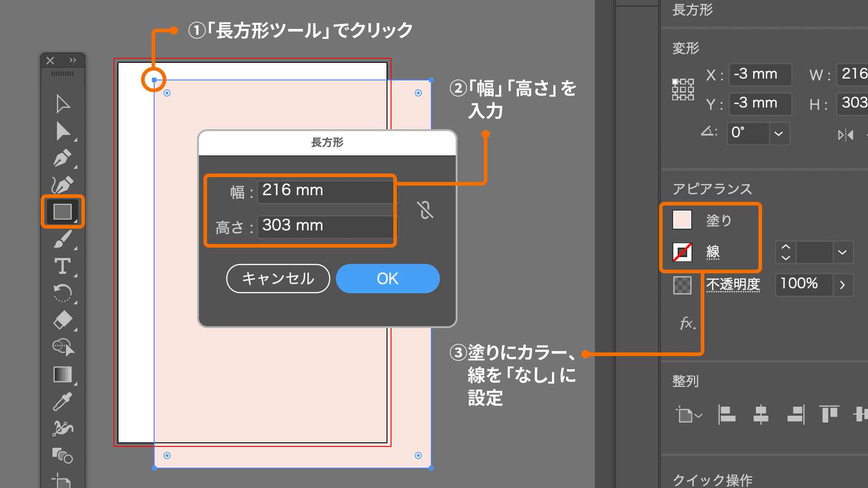The height and width of the screenshot is (488, 868).
Task: Expand the opacity slider arrow
Action: point(842,285)
